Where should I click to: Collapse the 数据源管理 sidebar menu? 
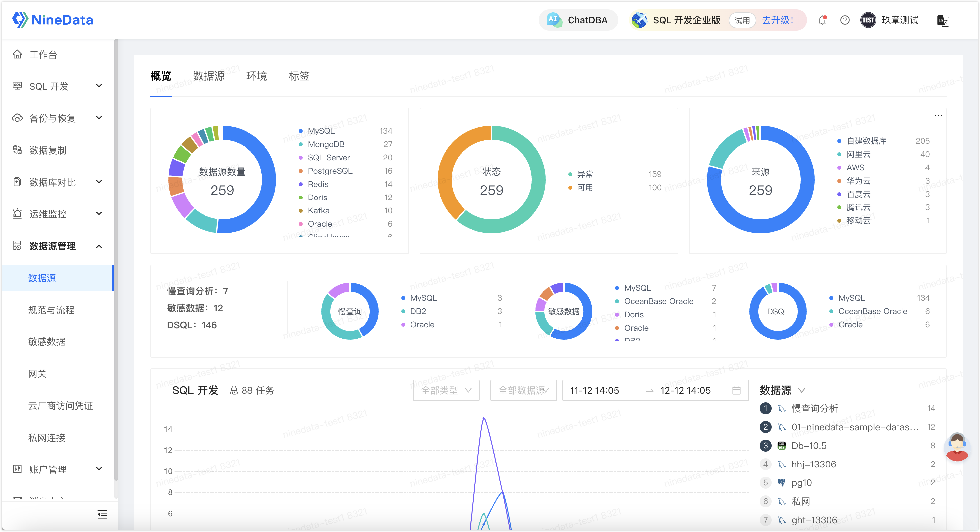[58, 246]
